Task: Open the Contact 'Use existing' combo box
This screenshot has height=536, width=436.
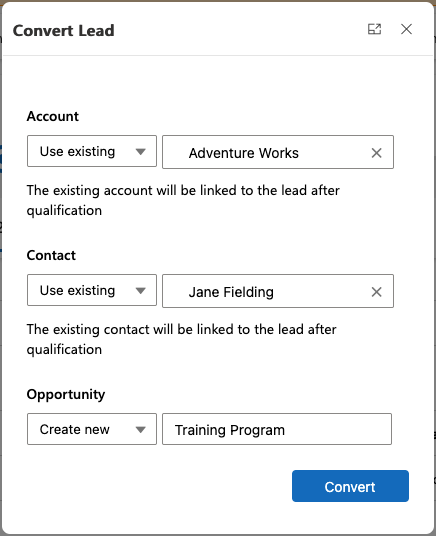Action: coord(92,290)
